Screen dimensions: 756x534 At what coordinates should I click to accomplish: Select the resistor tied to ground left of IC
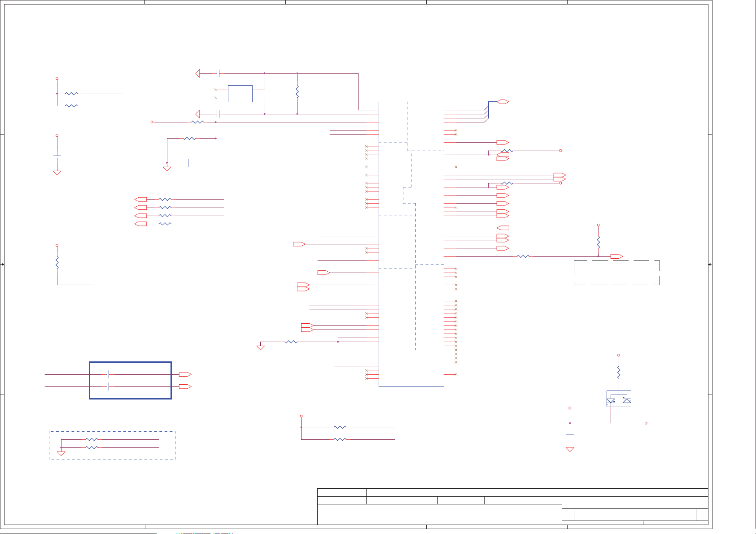click(291, 342)
